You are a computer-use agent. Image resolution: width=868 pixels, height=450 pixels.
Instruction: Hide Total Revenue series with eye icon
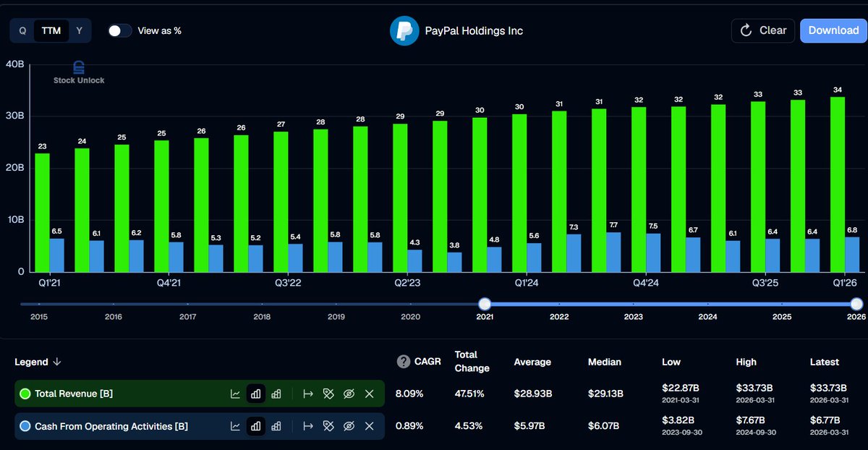[x=348, y=394]
